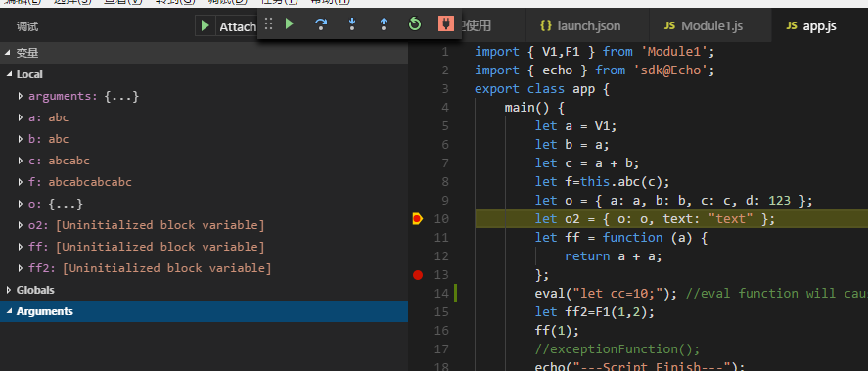Click eval call on line 14
Viewport: 868px width, 371px height.
pyautogui.click(x=606, y=294)
